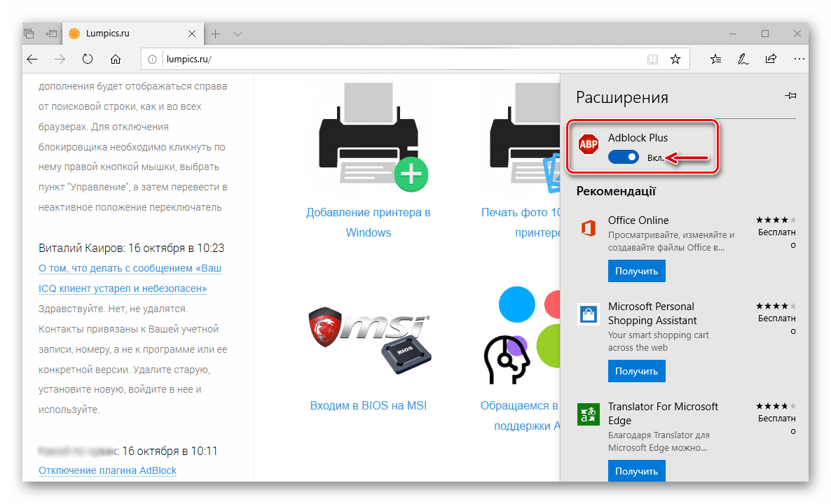
Task: Open the Edge settings and more menu
Action: [799, 59]
